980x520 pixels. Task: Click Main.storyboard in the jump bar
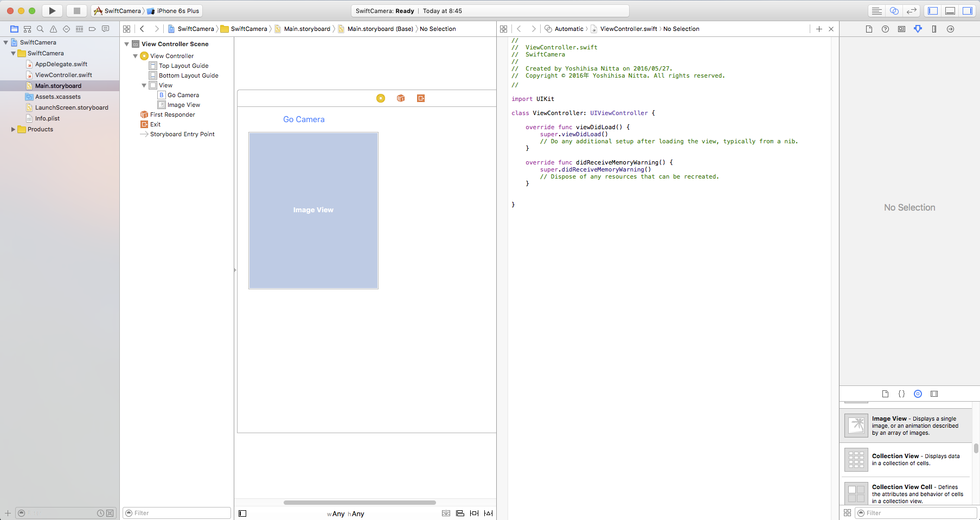[x=306, y=29]
